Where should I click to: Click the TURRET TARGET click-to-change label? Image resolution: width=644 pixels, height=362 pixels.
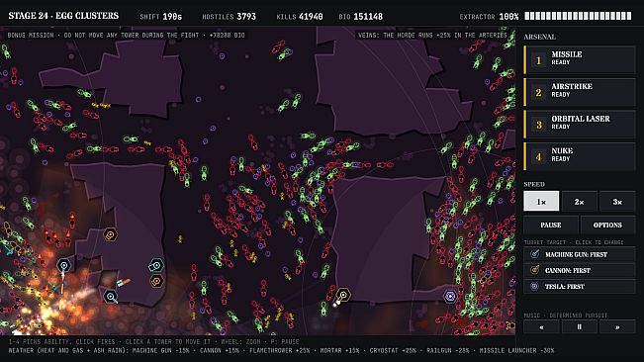click(574, 242)
